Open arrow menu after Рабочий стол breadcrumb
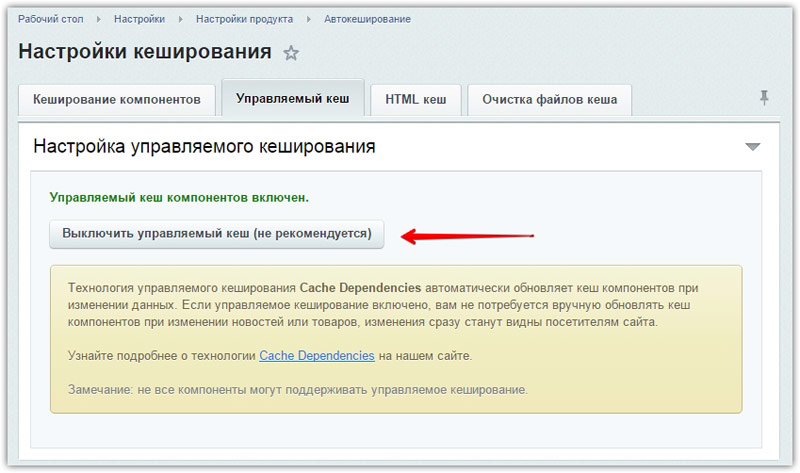 click(x=98, y=19)
